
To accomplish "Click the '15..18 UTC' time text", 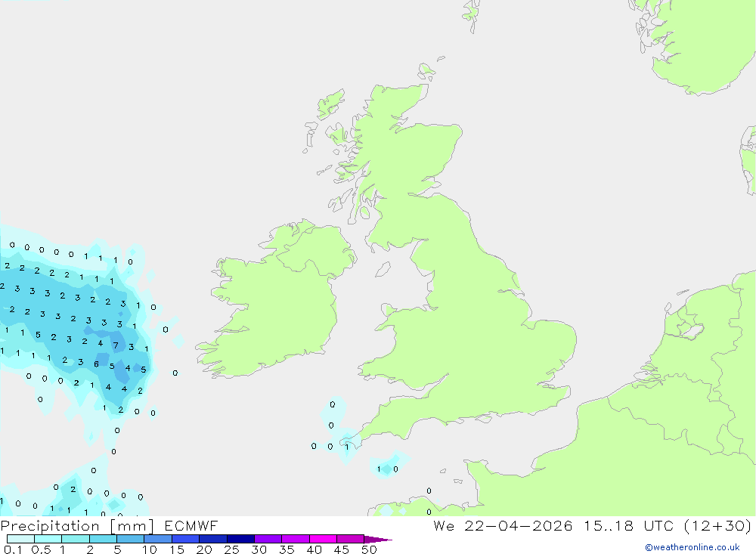I will point(629,525).
